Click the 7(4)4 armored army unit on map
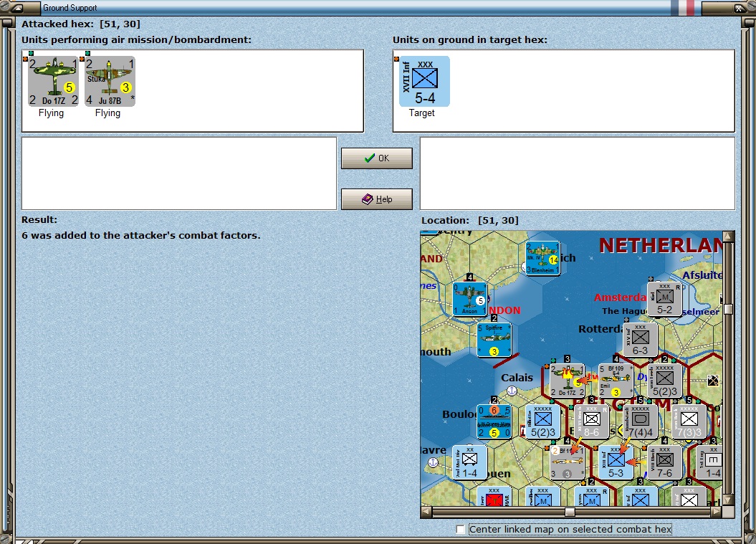 [641, 421]
